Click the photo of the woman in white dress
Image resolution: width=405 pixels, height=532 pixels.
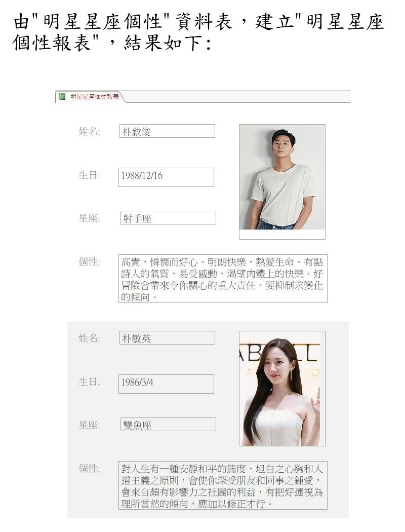pos(282,389)
